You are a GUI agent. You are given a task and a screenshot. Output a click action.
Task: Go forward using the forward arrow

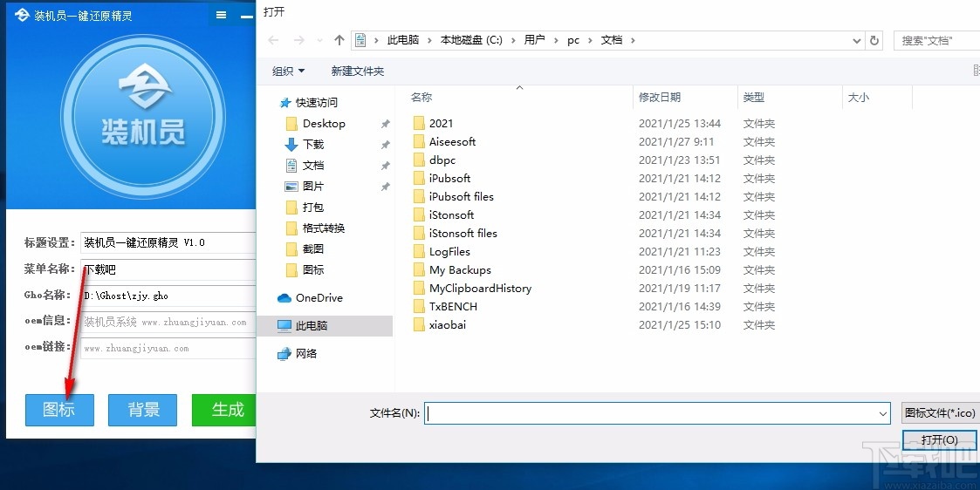(298, 40)
